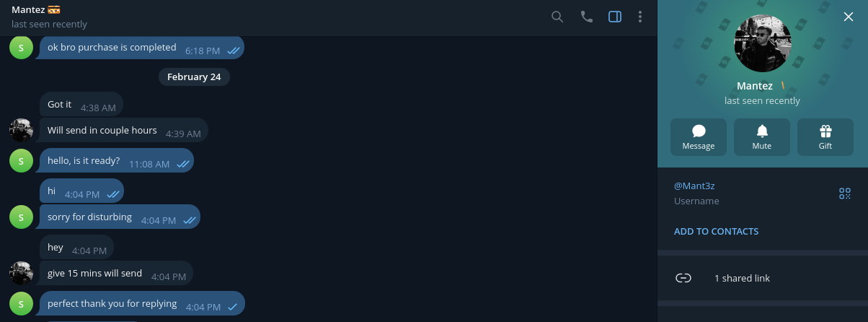Image resolution: width=868 pixels, height=322 pixels.
Task: Mute notifications with the bell button
Action: click(762, 136)
